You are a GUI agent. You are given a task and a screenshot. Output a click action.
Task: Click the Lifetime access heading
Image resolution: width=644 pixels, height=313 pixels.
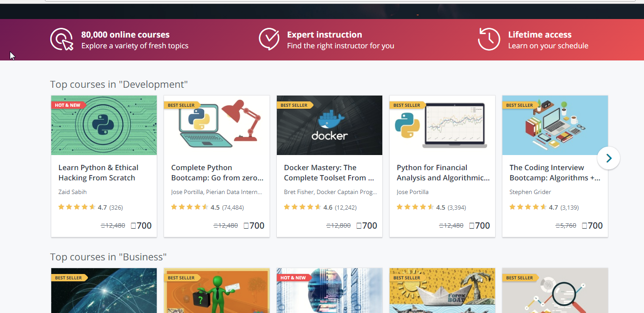(x=540, y=35)
